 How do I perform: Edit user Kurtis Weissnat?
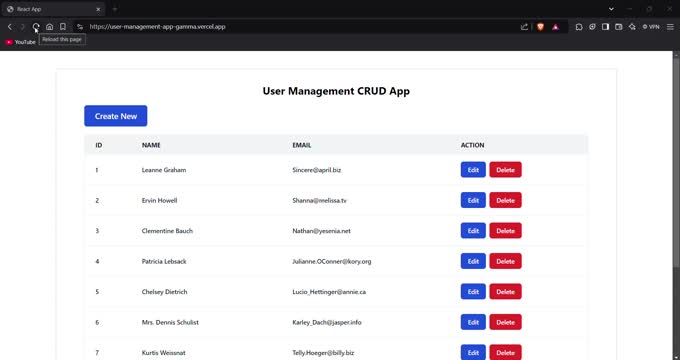pos(473,353)
